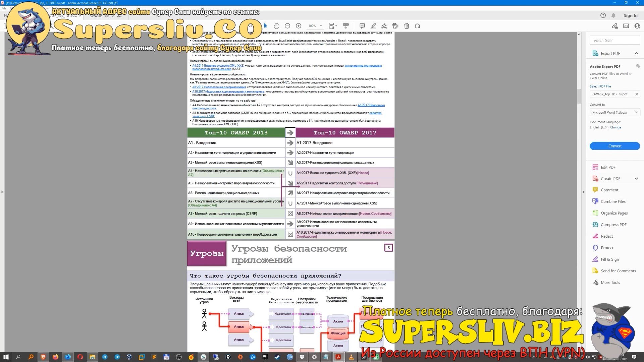Click the blue Convert button
This screenshot has height=362, width=644.
pyautogui.click(x=615, y=146)
